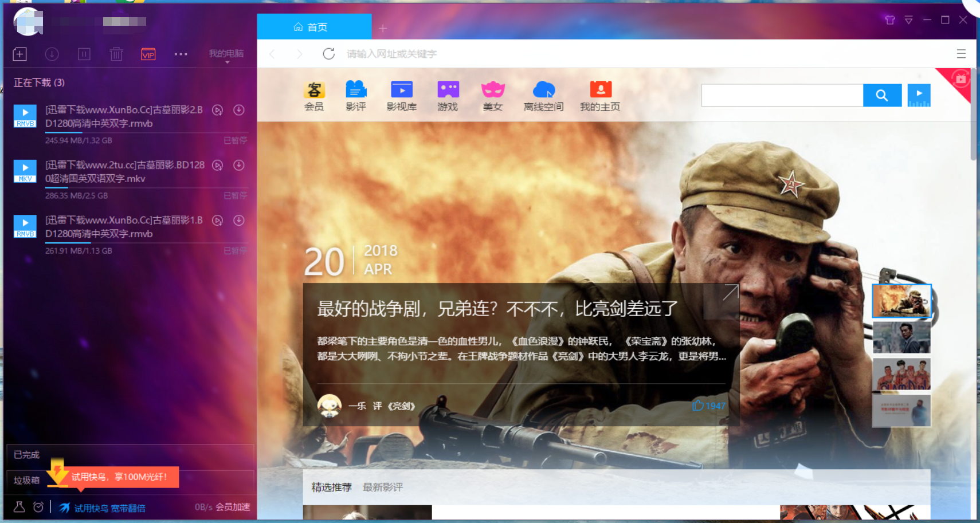Click RMVB file icon of 古墓丽影1 task
The width and height of the screenshot is (980, 523).
coord(25,226)
